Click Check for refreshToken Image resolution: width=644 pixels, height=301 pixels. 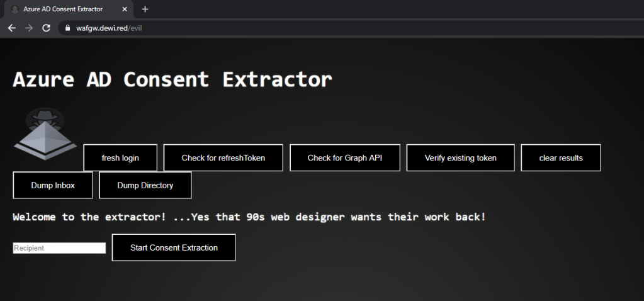223,158
